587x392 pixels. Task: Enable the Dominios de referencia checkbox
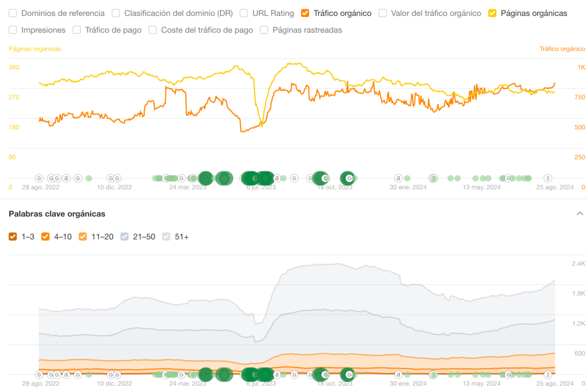[13, 13]
